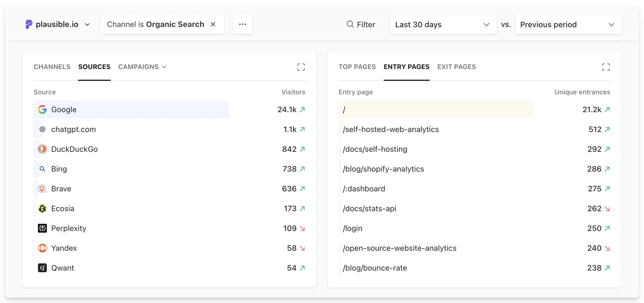Filter by /docs/stats-api entry page
Image resolution: width=644 pixels, height=303 pixels.
369,209
